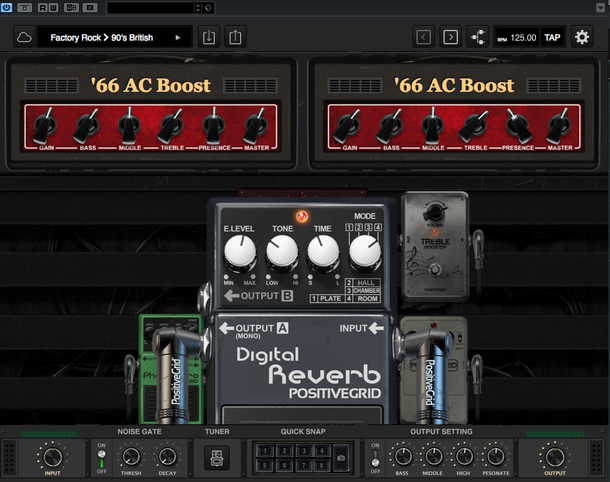Click the Write automation W button
Viewport: 610px width, 482px height.
point(53,7)
